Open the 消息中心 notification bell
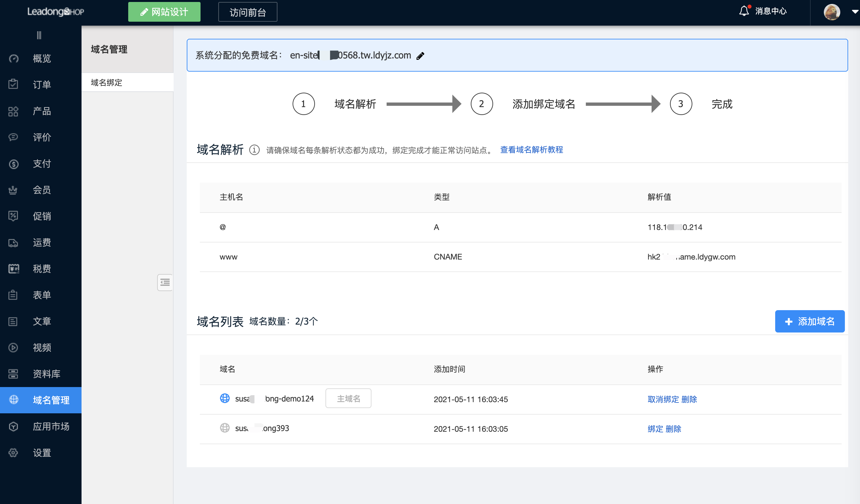 tap(745, 11)
